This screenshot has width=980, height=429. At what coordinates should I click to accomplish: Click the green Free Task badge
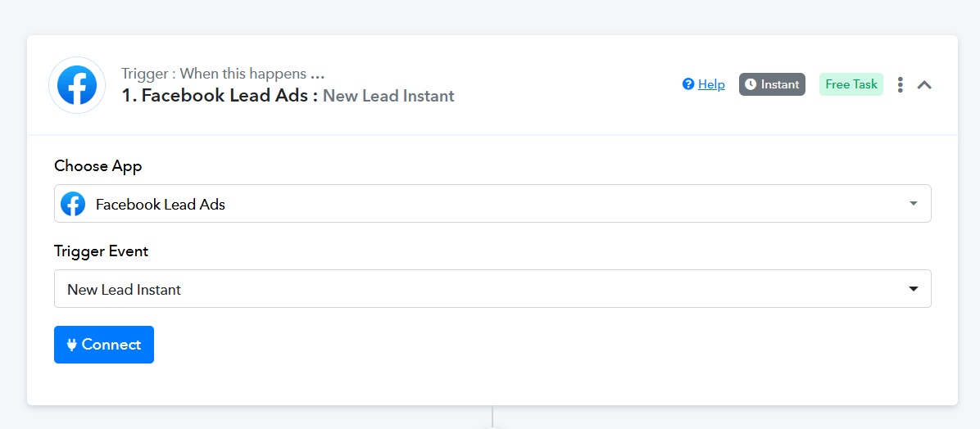pyautogui.click(x=851, y=84)
